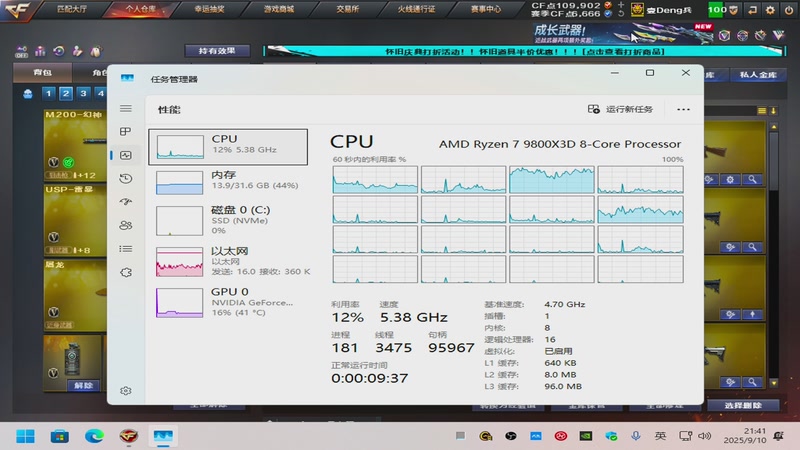
Task: Click 选择删除 button in CrossFire
Action: 743,405
